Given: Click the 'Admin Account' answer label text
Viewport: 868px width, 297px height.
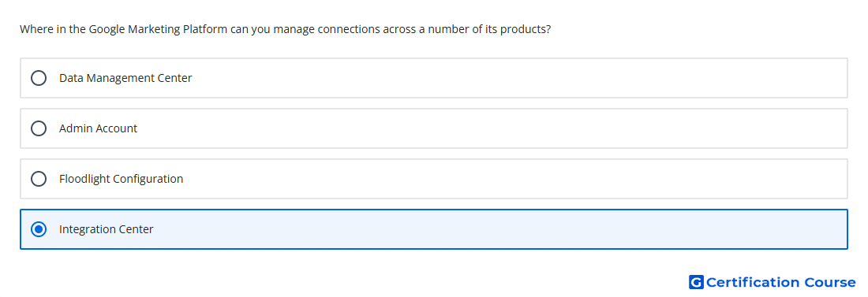Looking at the screenshot, I should tap(98, 128).
